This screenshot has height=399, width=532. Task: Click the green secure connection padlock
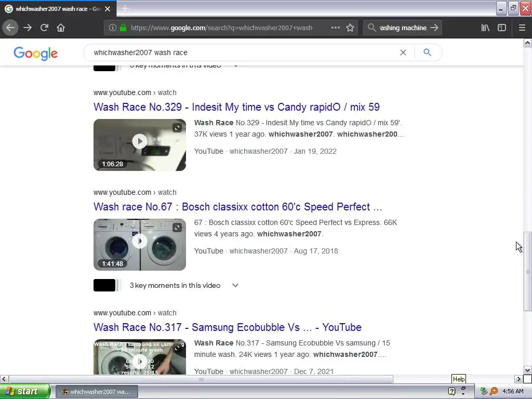[x=123, y=28]
